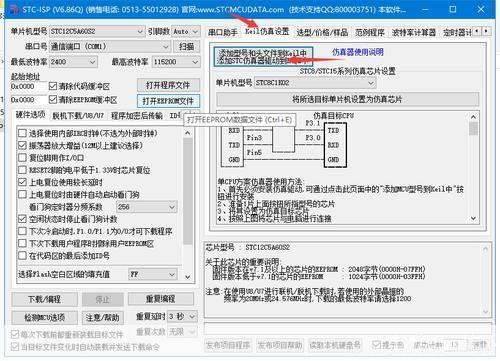Enable P1.0/P1.1 cold boot download checkbox
The height and width of the screenshot is (361, 500).
tap(22, 231)
